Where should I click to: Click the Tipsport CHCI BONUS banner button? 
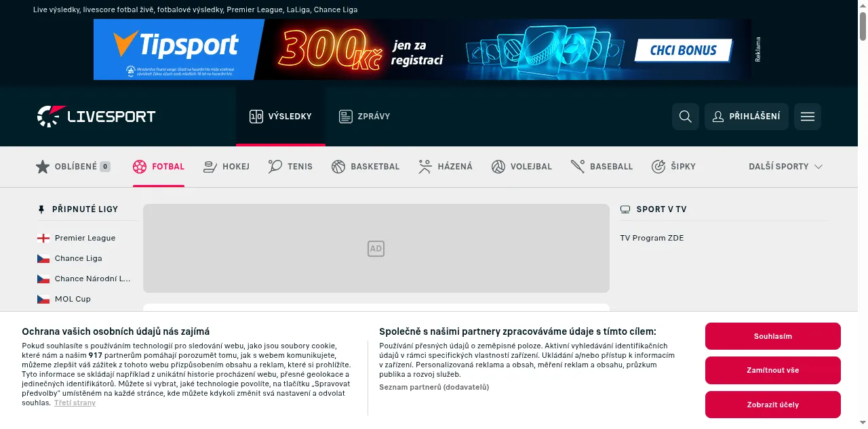point(684,50)
